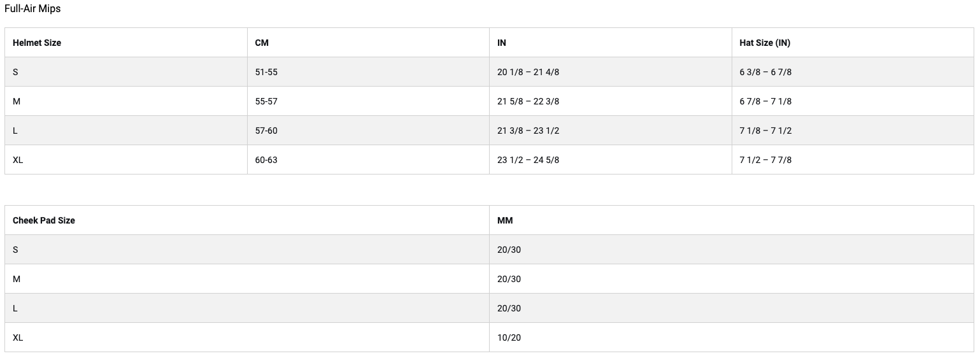Screen dimensions: 980x356
Task: Select the 10/20 cheek pad value
Action: click(509, 338)
